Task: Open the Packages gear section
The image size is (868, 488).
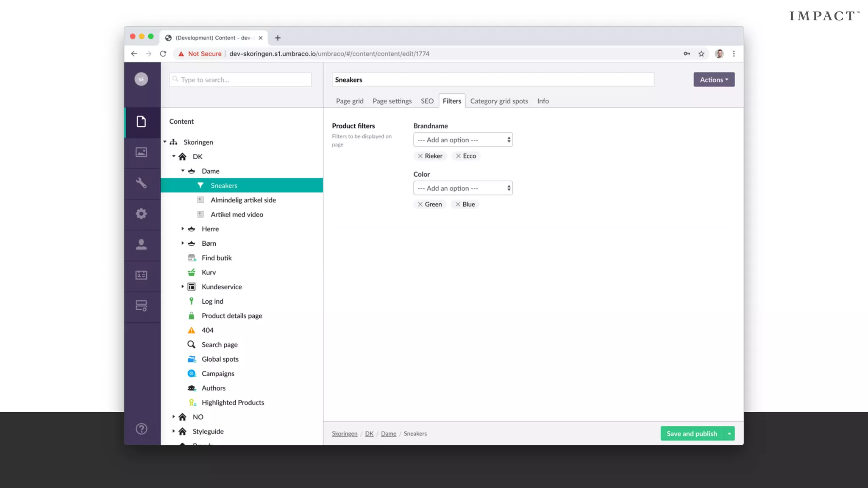Action: [141, 214]
